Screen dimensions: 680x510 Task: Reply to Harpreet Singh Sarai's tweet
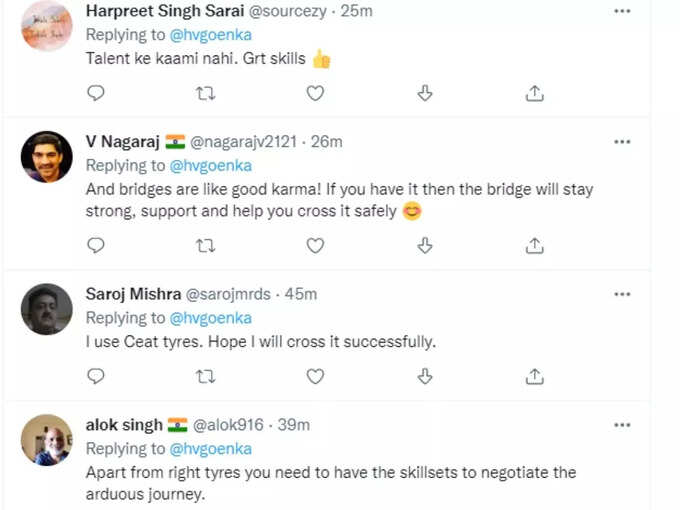point(96,93)
